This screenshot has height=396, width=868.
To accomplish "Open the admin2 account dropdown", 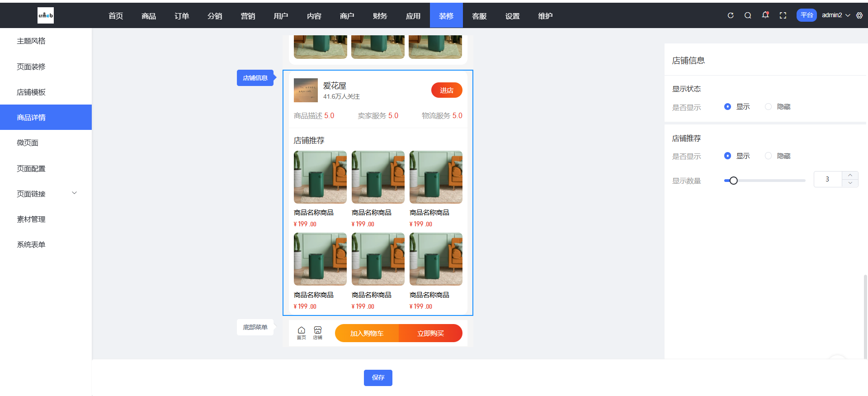I will pyautogui.click(x=835, y=15).
